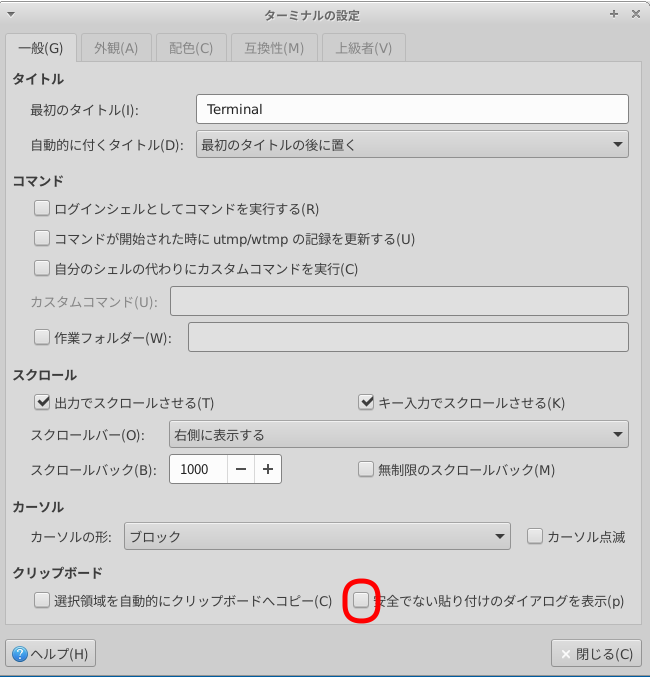The width and height of the screenshot is (650, 677).
Task: Check 選択領域を自動的にクリップボードへコピー(C)
Action: pos(42,601)
